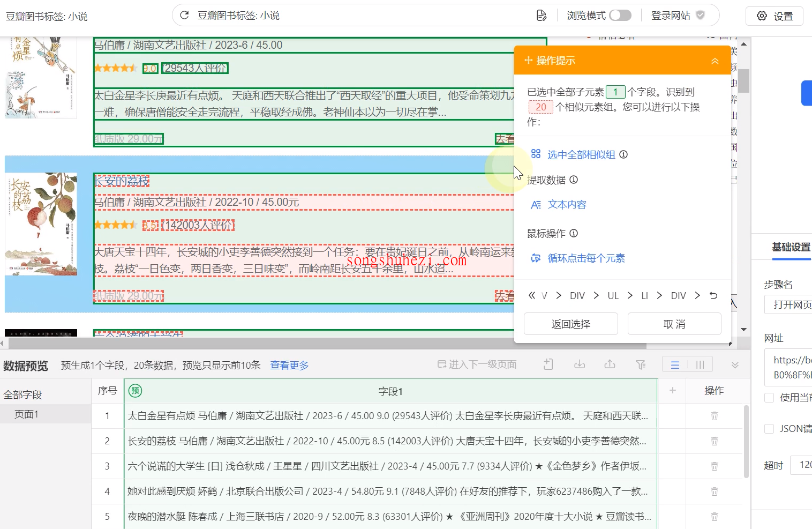Switch to row list view icon
Screen dimensions: 812x529
pos(675,364)
